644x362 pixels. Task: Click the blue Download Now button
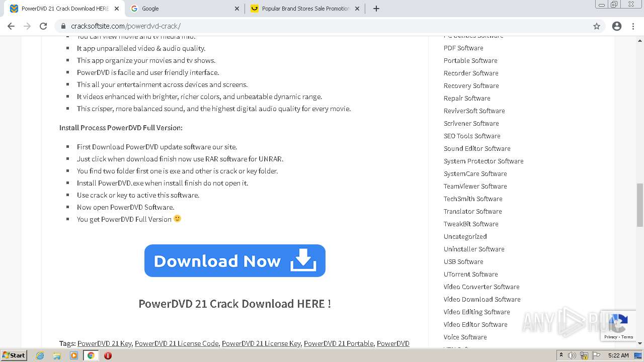235,260
